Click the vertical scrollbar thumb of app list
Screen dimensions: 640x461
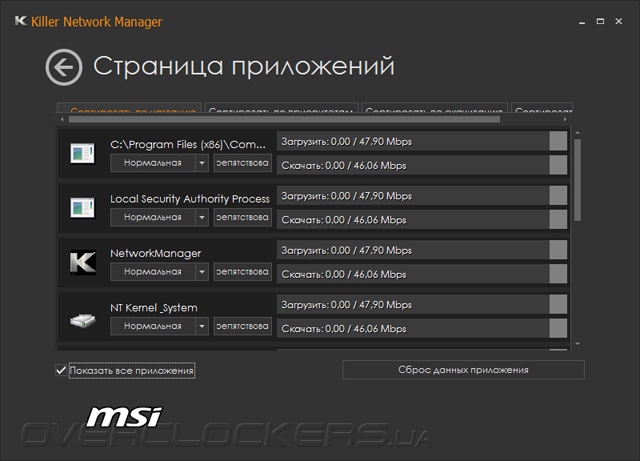[x=577, y=180]
